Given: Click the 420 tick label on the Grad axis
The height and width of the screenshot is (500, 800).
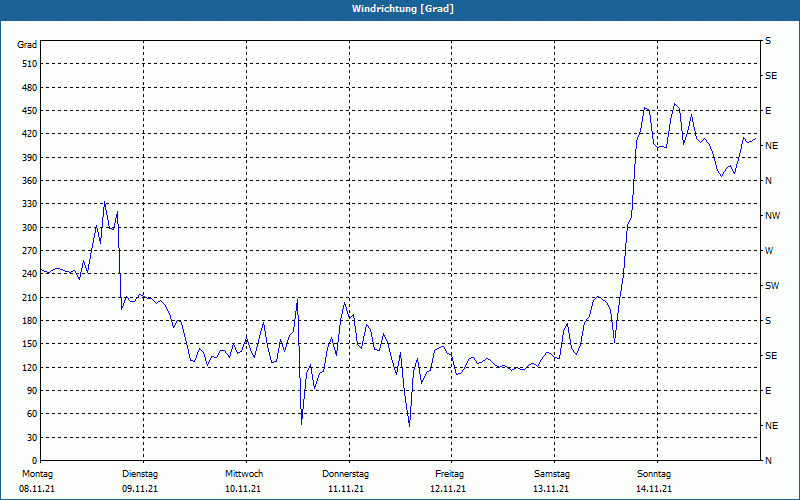Looking at the screenshot, I should (30, 134).
